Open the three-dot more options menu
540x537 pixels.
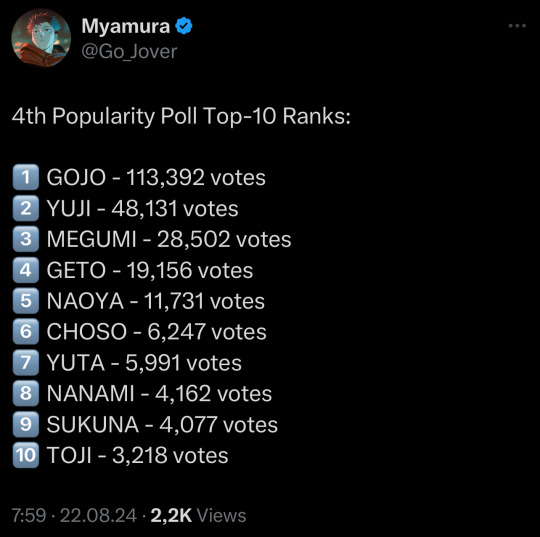(517, 25)
